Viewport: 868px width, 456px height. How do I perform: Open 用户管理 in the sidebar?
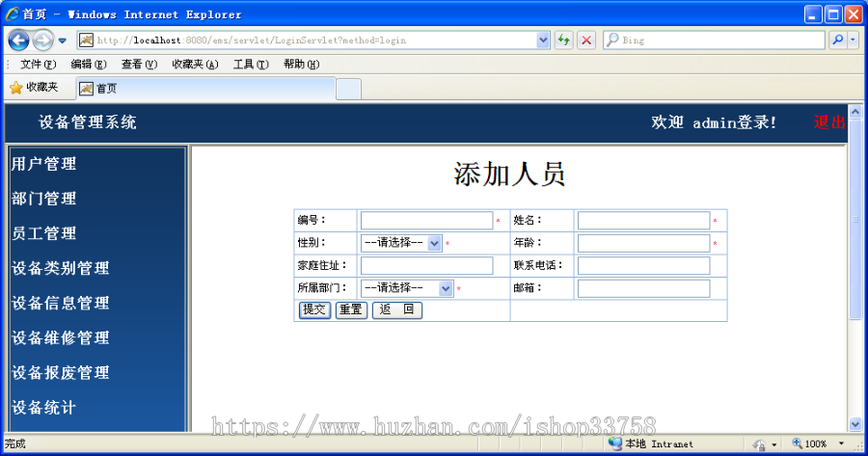(43, 164)
